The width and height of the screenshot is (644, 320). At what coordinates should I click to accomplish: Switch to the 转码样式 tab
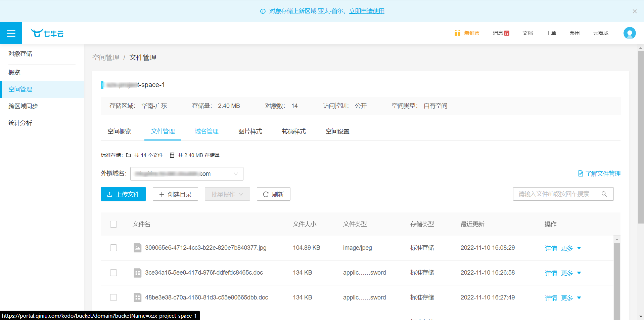[294, 131]
